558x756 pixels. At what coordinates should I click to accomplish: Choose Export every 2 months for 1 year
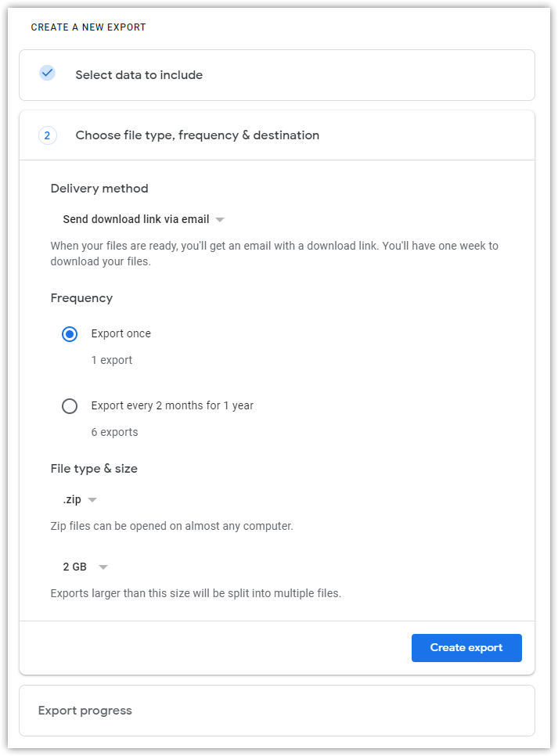pyautogui.click(x=70, y=405)
